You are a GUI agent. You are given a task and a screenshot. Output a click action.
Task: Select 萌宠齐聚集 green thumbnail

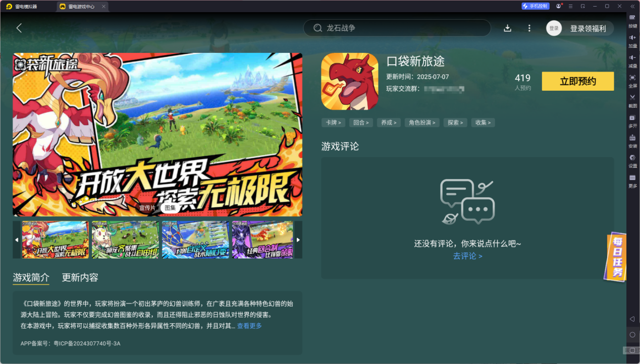tap(125, 239)
